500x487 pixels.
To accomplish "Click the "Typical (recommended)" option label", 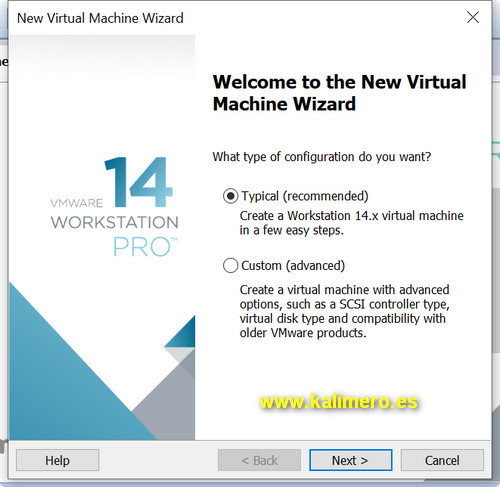I will pyautogui.click(x=305, y=196).
